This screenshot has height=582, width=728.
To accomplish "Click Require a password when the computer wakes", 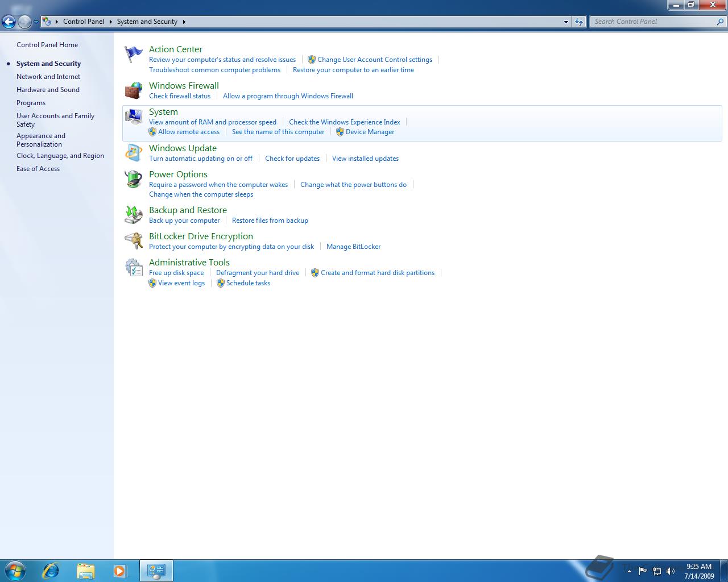I will (218, 185).
